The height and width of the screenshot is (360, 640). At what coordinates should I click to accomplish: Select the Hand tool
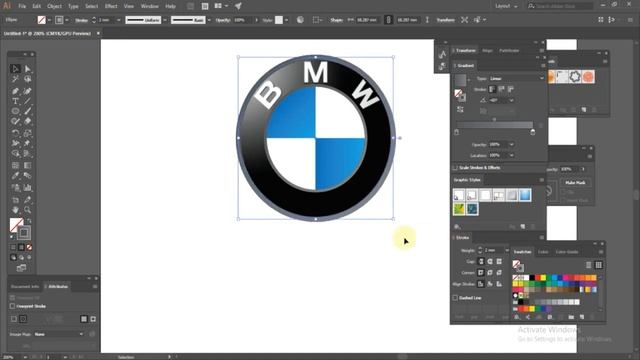pyautogui.click(x=15, y=210)
